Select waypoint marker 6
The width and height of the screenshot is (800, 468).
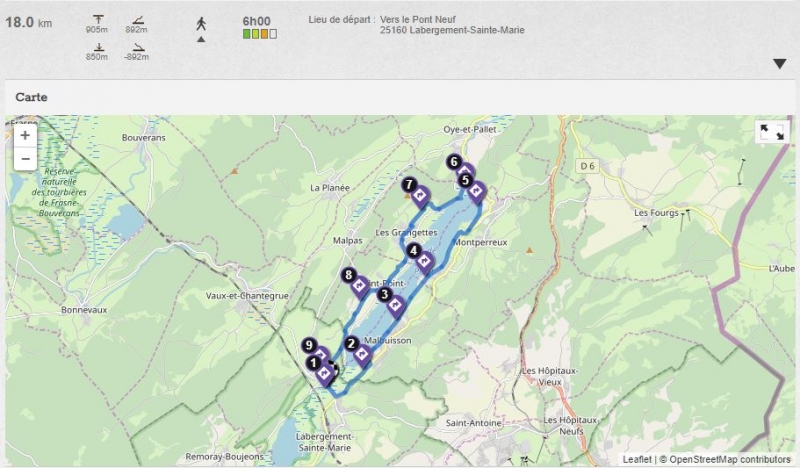466,170
